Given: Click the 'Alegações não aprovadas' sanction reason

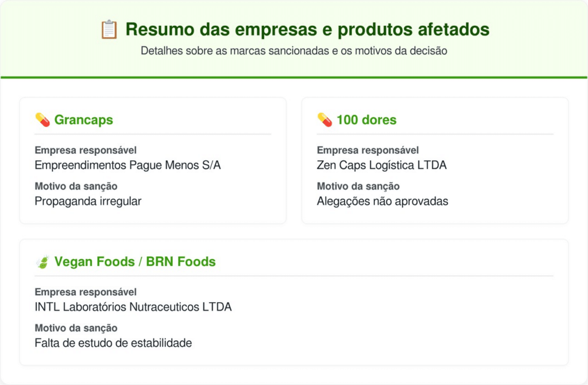Looking at the screenshot, I should 382,201.
